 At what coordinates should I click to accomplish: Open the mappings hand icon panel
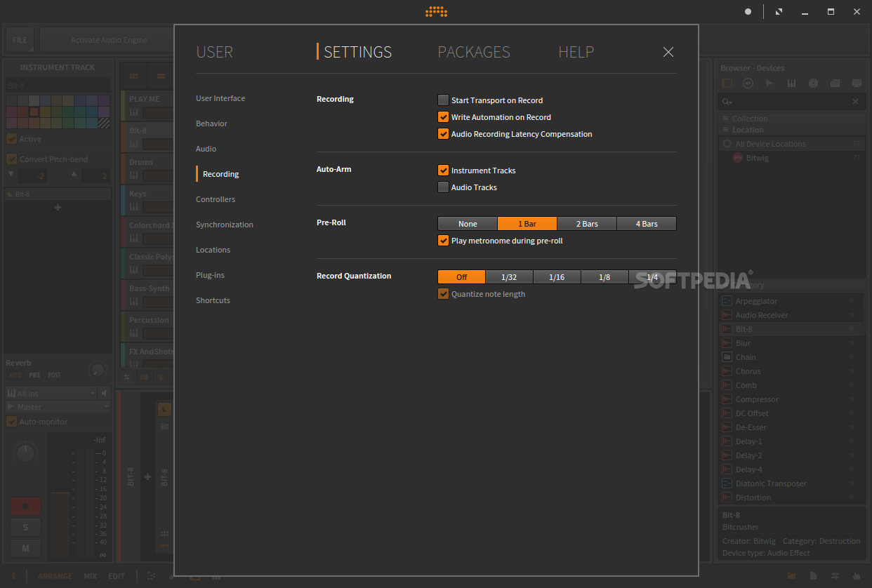[856, 575]
